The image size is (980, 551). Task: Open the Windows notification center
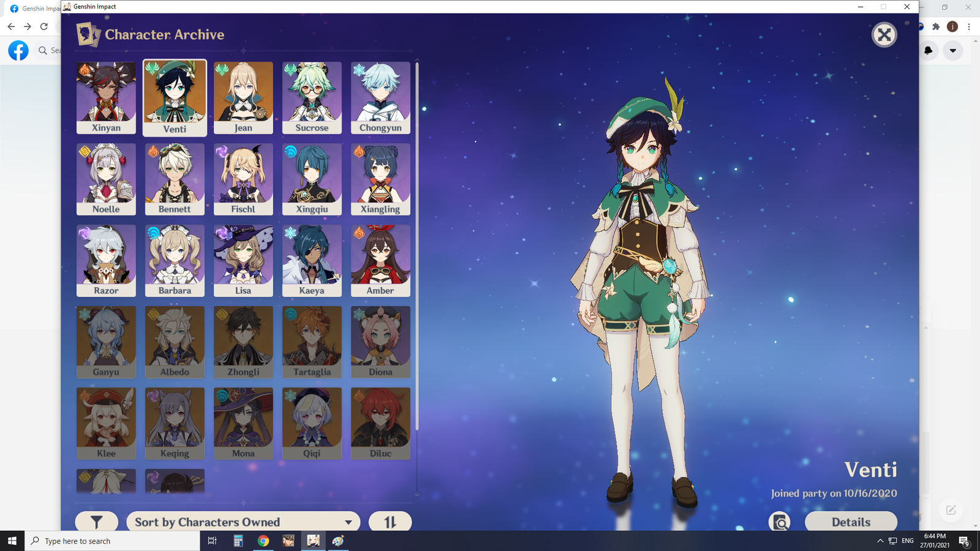click(x=965, y=541)
